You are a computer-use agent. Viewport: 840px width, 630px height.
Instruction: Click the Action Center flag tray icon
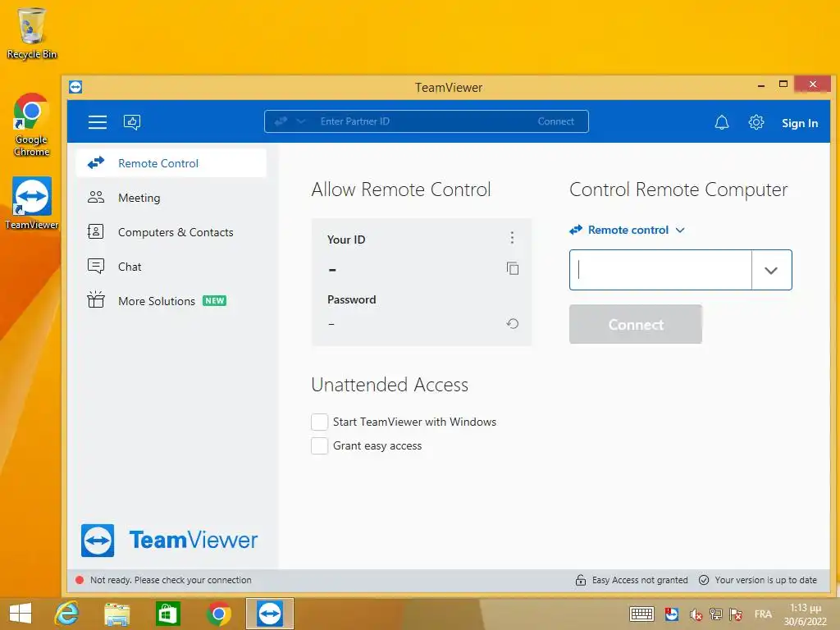click(736, 614)
